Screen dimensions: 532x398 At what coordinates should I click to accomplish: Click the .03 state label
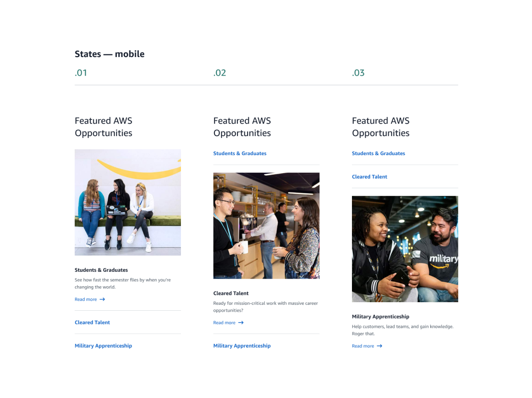(358, 73)
